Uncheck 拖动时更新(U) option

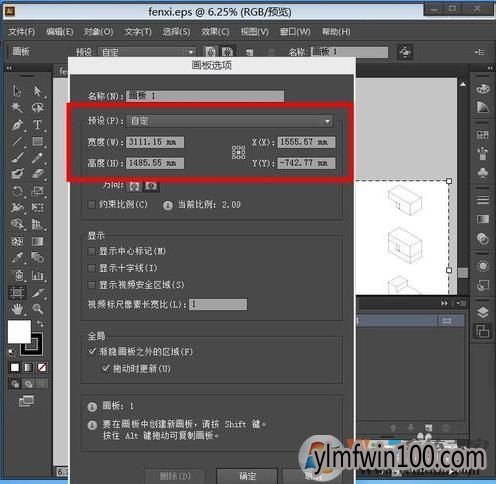106,368
